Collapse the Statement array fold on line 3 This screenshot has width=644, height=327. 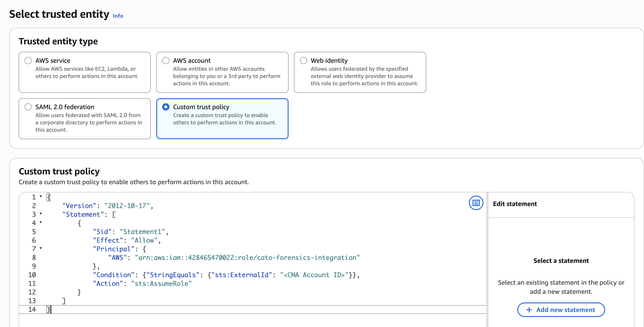pos(41,214)
